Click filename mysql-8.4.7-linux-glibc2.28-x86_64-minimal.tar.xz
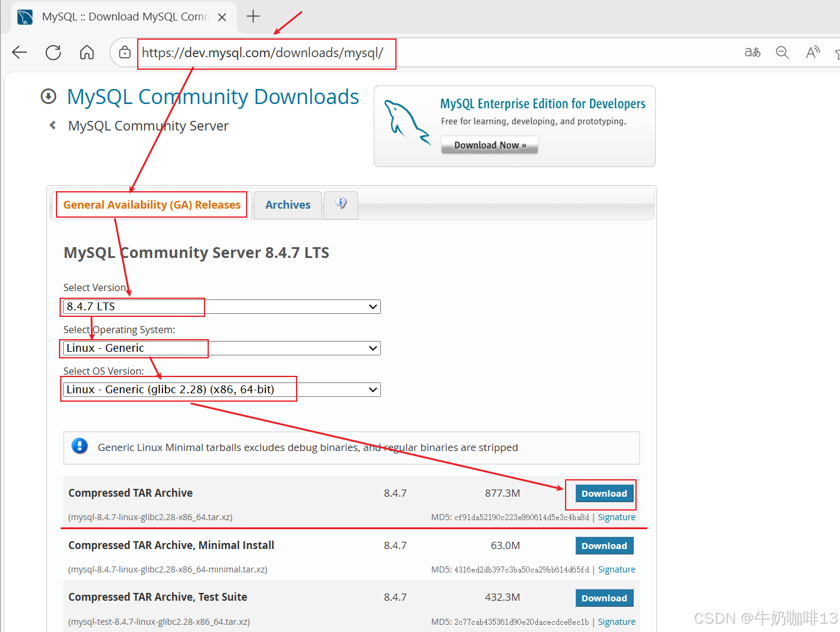840x632 pixels. pyautogui.click(x=168, y=569)
